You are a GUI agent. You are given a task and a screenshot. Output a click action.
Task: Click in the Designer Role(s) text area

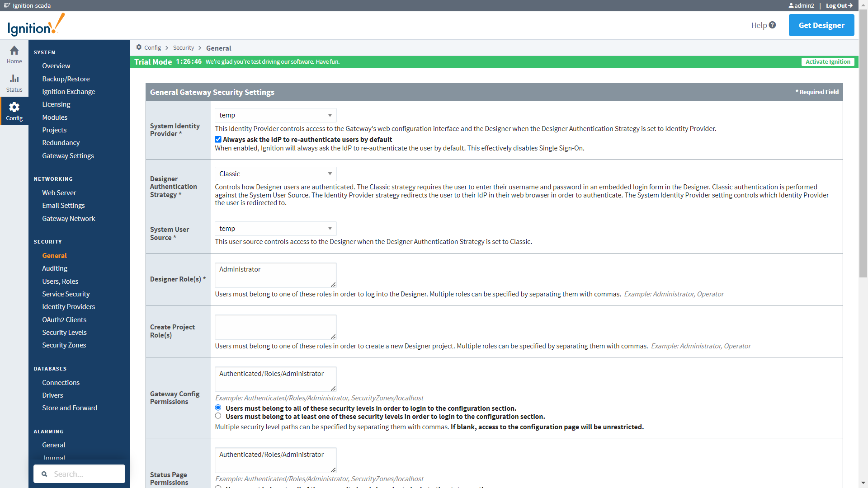(x=275, y=275)
